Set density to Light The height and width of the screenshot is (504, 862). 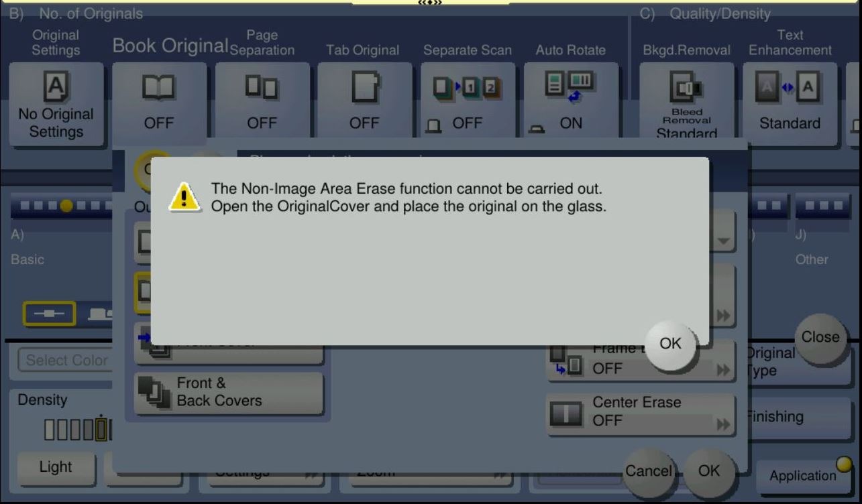pos(56,467)
